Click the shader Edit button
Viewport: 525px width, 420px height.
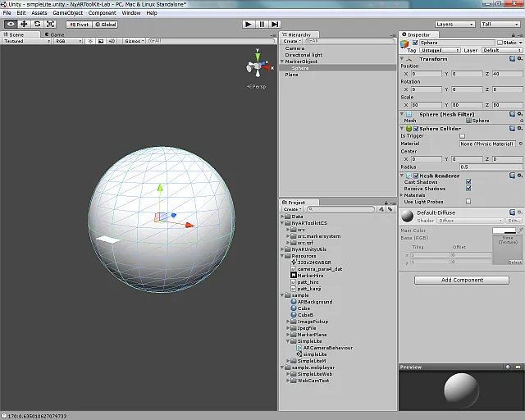click(514, 221)
